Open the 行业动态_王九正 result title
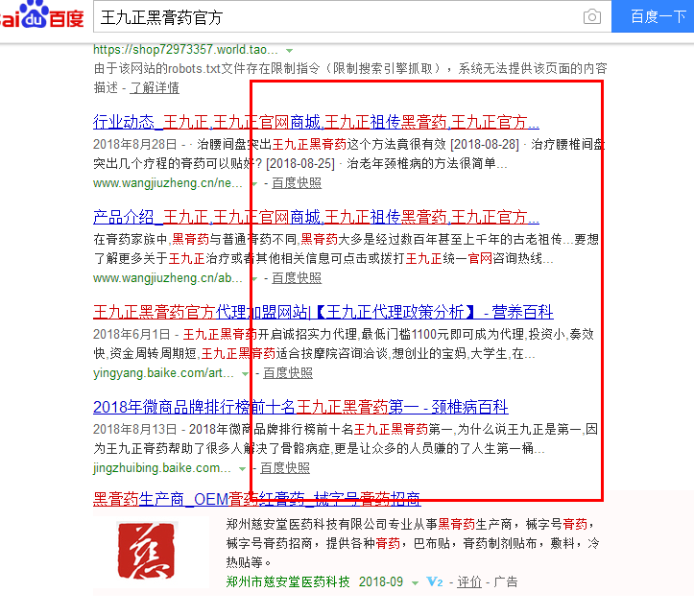694x616 pixels. click(316, 122)
